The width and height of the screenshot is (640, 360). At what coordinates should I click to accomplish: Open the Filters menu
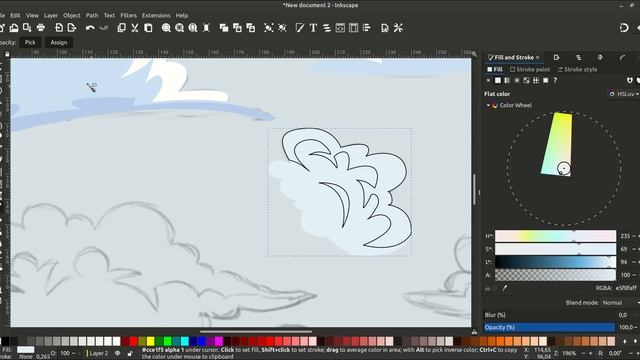point(129,16)
